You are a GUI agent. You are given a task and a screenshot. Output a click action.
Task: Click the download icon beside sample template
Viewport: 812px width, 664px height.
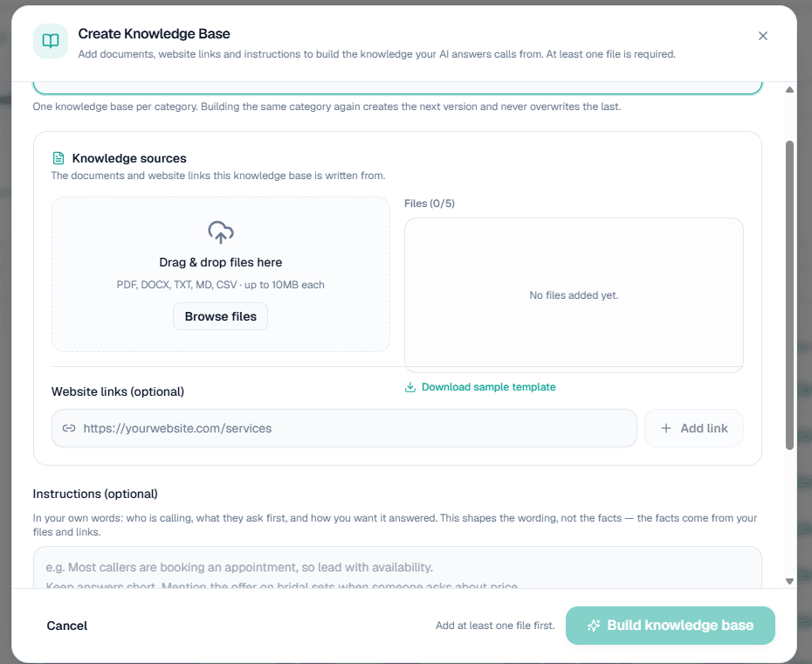coord(410,387)
